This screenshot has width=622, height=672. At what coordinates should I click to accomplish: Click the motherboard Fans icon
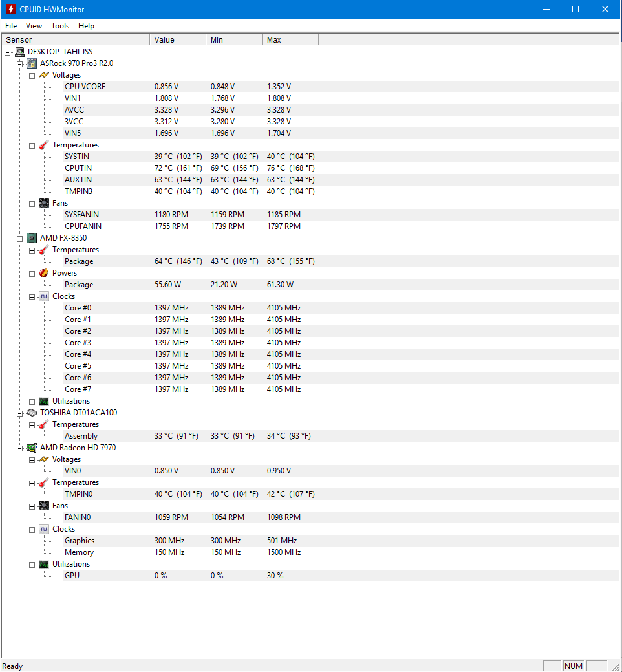[44, 203]
